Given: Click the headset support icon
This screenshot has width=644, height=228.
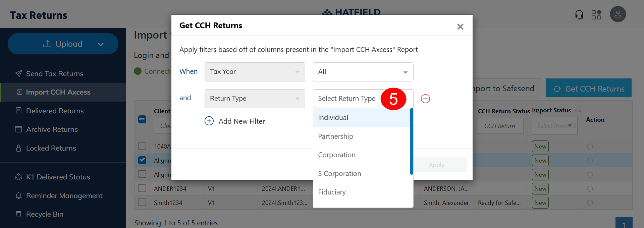Looking at the screenshot, I should coord(579,15).
